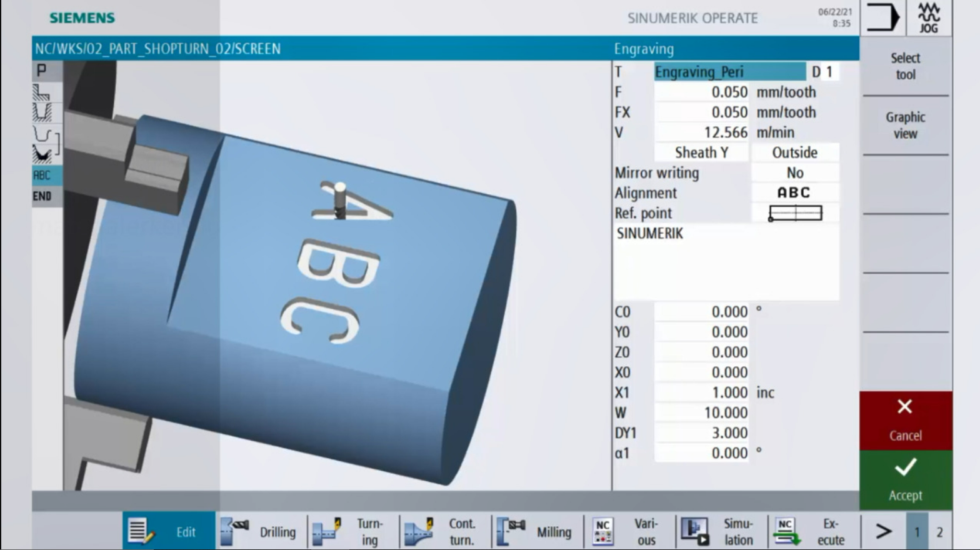Click the X0 value field
Viewport: 980px width, 550px height.
701,372
